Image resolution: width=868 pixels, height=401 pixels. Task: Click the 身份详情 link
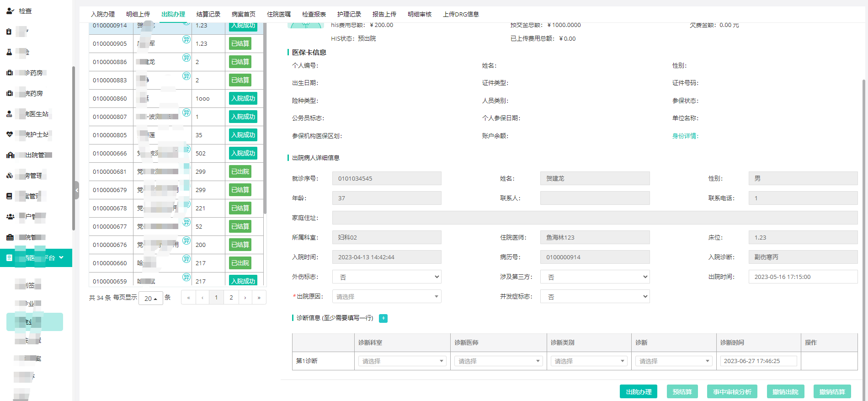685,136
